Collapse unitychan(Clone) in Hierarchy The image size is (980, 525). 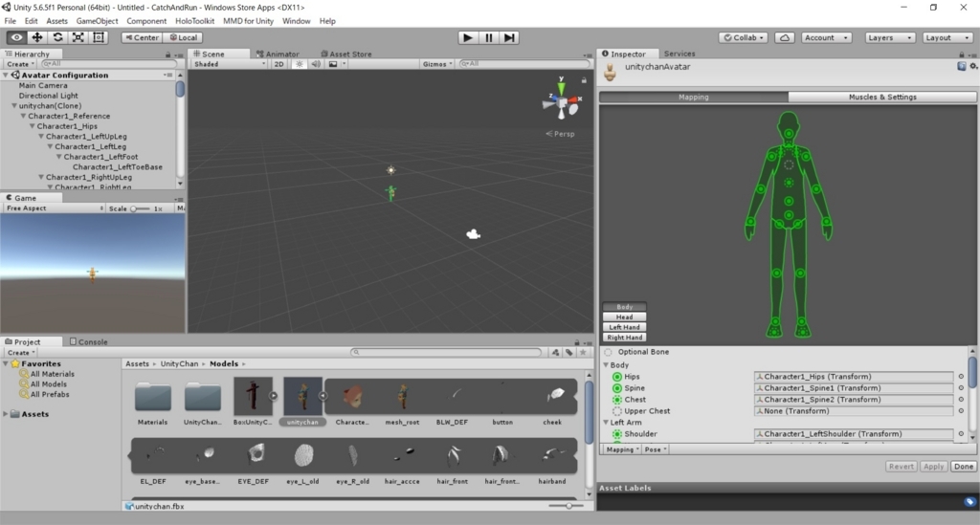pyautogui.click(x=14, y=106)
